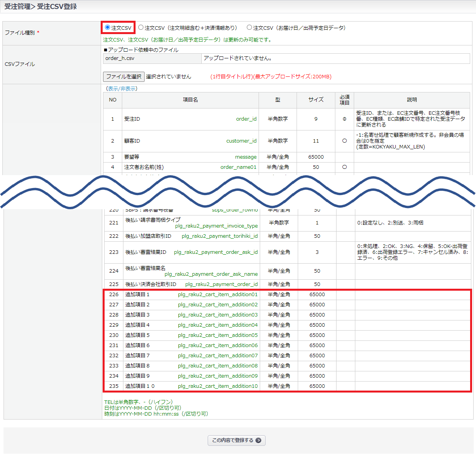Click the 項目名 column header

coord(190,100)
